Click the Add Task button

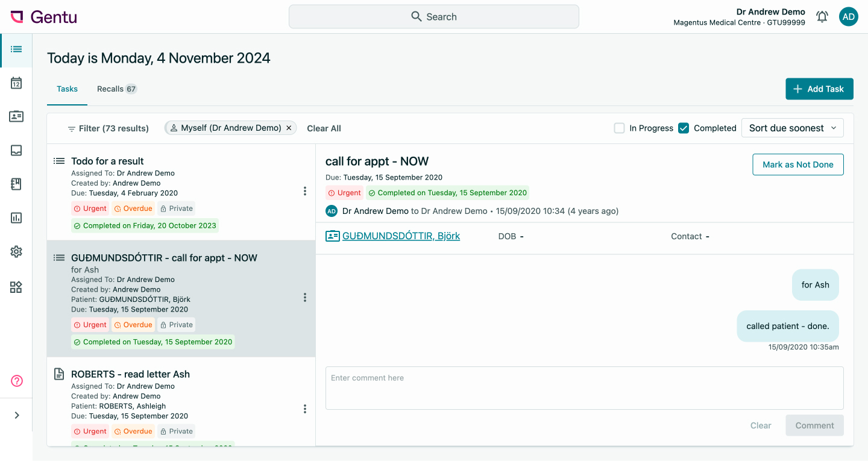819,89
